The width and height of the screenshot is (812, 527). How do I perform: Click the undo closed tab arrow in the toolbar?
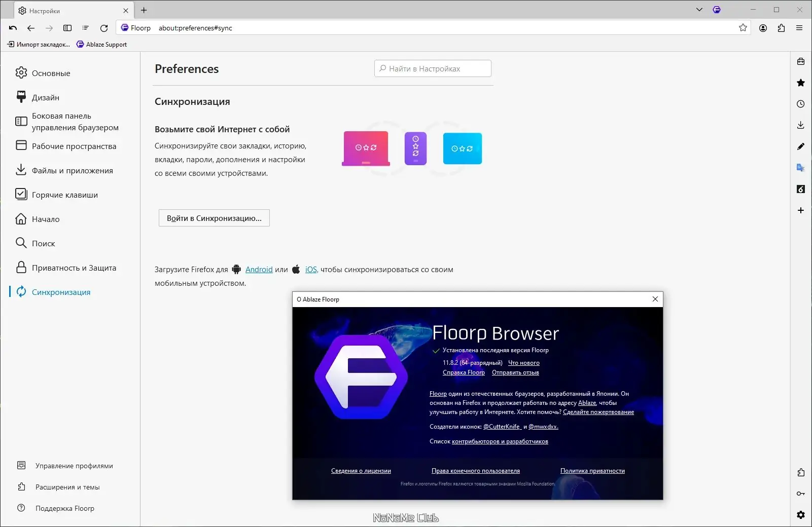(x=13, y=28)
